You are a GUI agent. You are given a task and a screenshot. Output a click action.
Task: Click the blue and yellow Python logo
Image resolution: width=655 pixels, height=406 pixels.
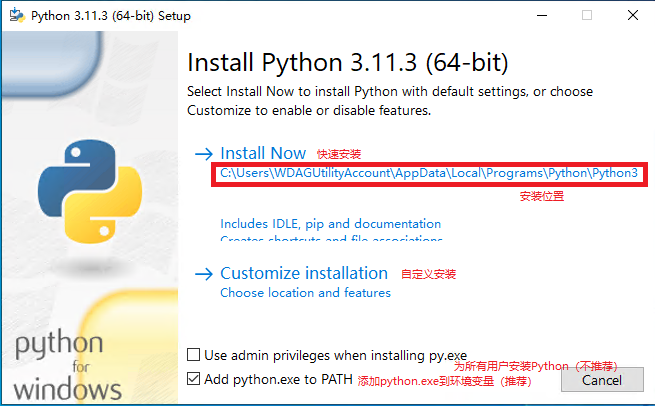[90, 191]
